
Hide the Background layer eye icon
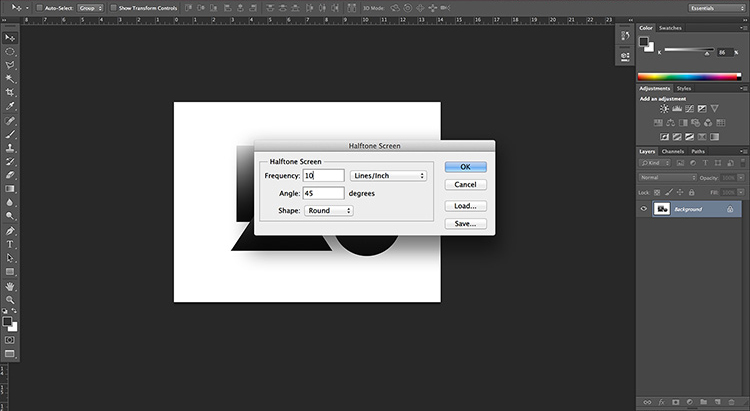[x=643, y=209]
